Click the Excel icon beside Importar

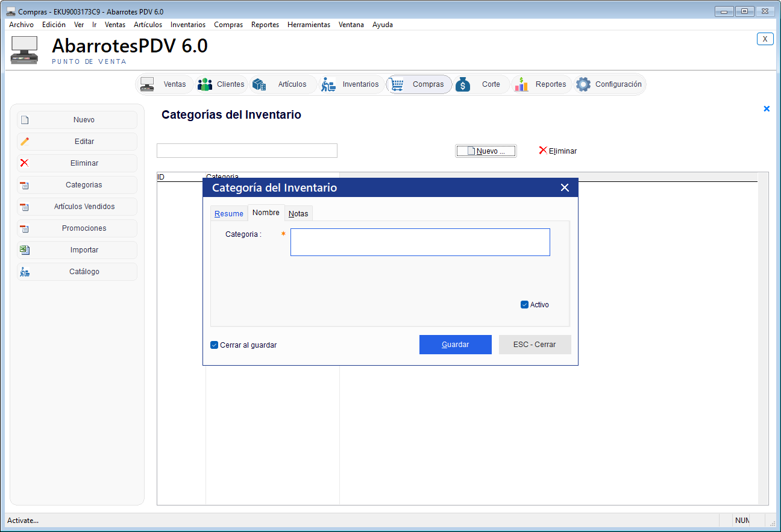[25, 250]
